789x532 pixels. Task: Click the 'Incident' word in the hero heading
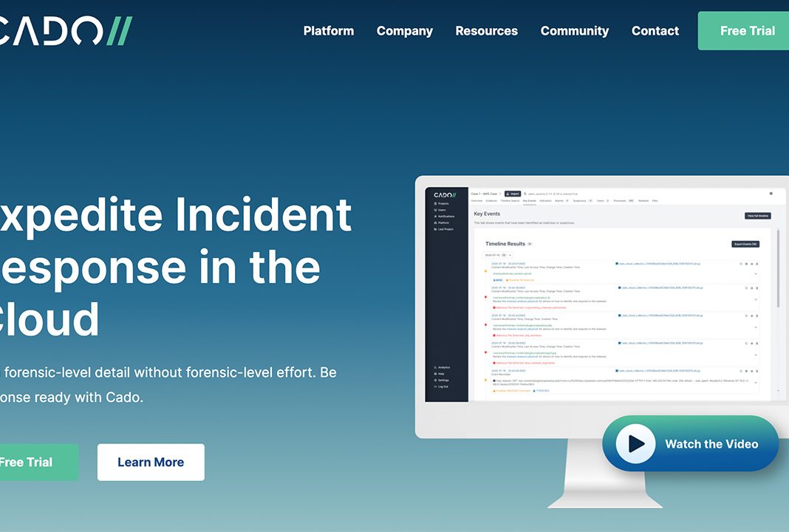pyautogui.click(x=263, y=214)
